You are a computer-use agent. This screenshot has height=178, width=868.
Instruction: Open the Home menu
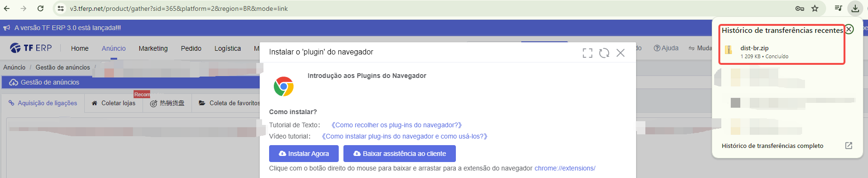tap(80, 48)
